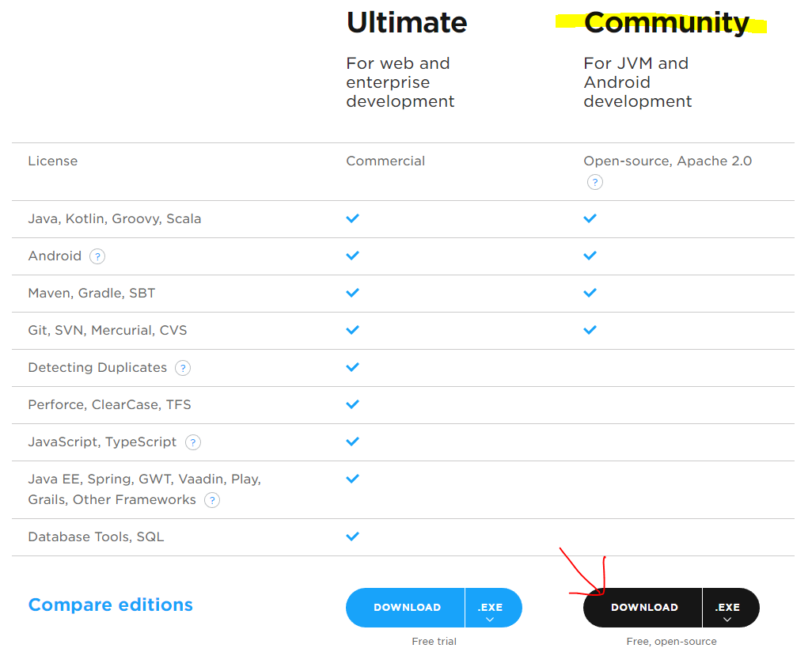
Task: Select the For JVM and Android development text
Action: [637, 82]
